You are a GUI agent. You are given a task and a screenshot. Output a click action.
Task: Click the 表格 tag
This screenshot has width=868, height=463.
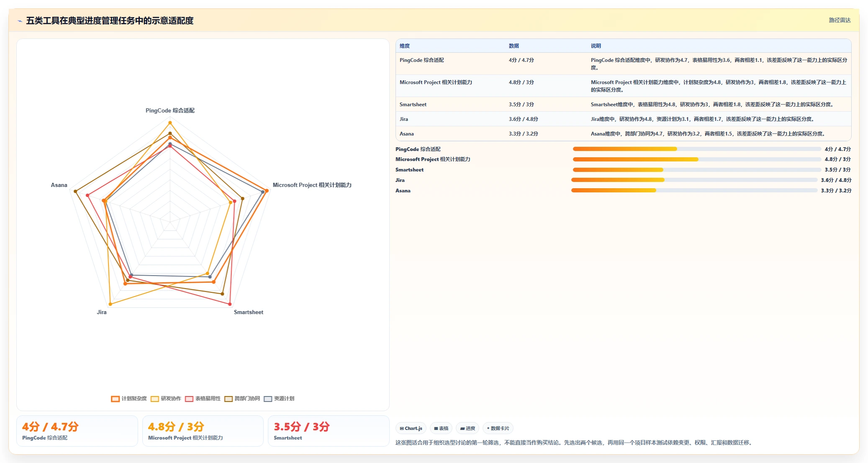pos(441,428)
